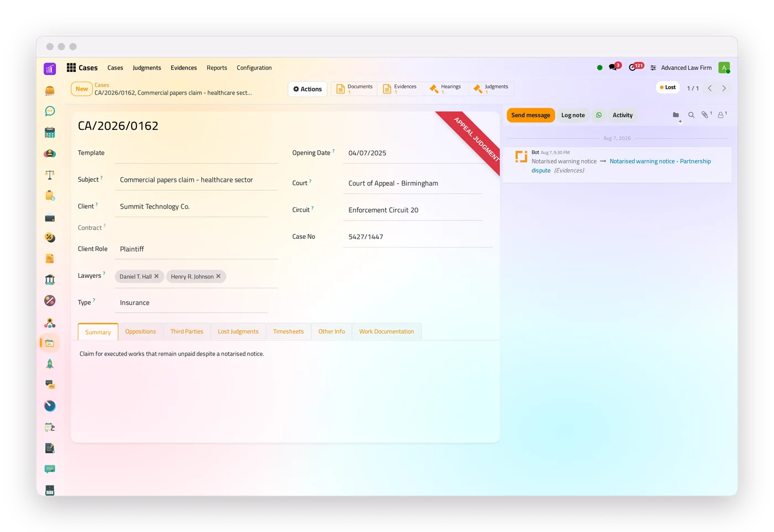Go to the previous record arrow
774x532 pixels.
point(710,88)
